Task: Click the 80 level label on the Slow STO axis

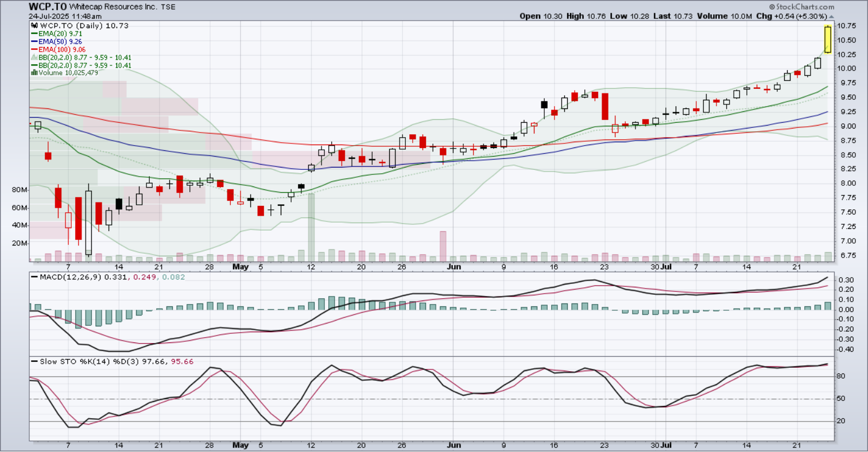Action: [x=842, y=377]
